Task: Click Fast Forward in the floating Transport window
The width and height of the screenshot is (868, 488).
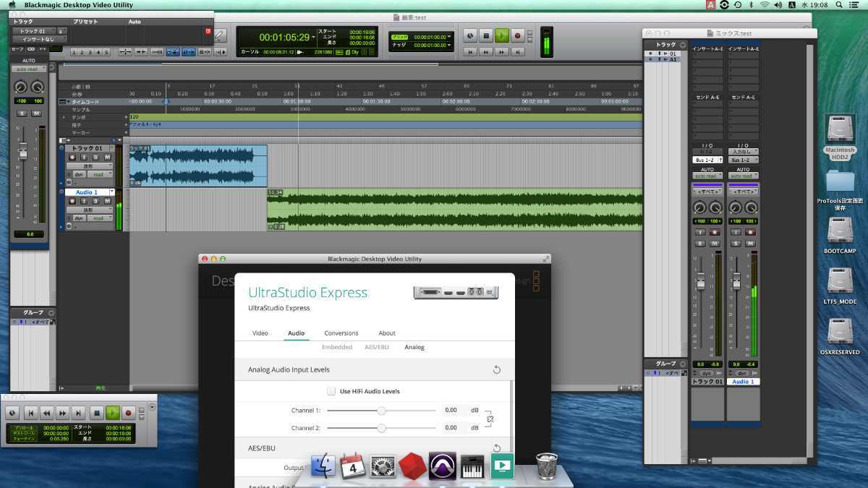Action: click(63, 413)
